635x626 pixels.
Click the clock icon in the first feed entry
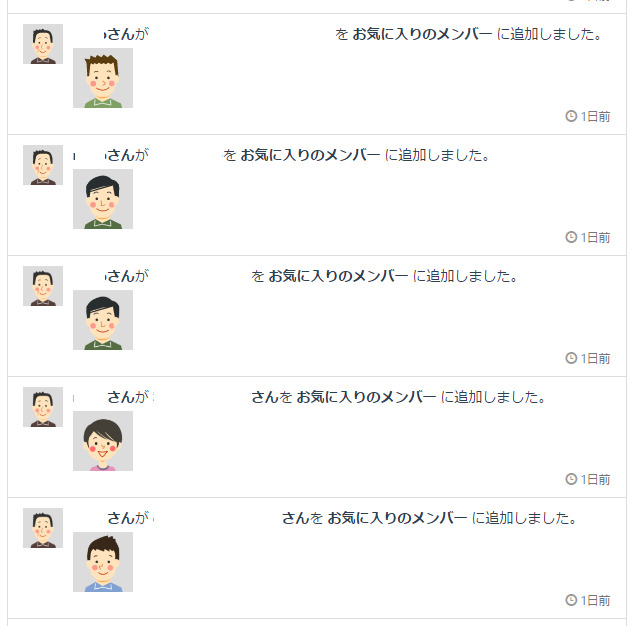(x=571, y=116)
